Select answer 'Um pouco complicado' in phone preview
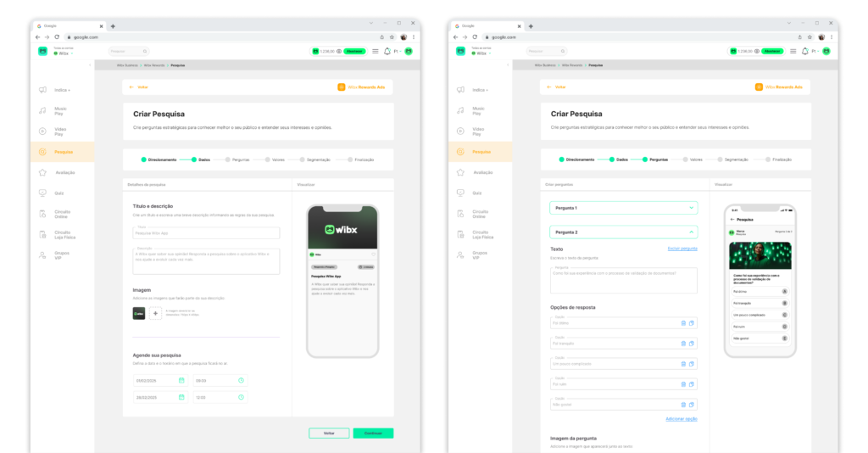The width and height of the screenshot is (868, 453). click(760, 315)
